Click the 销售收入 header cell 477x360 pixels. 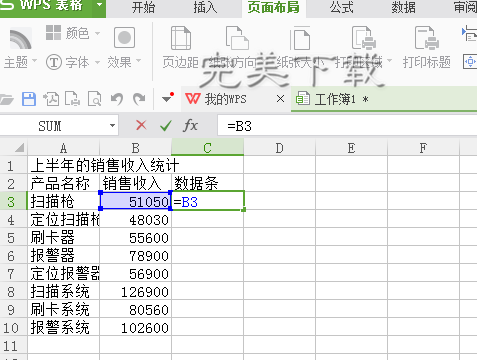point(136,183)
